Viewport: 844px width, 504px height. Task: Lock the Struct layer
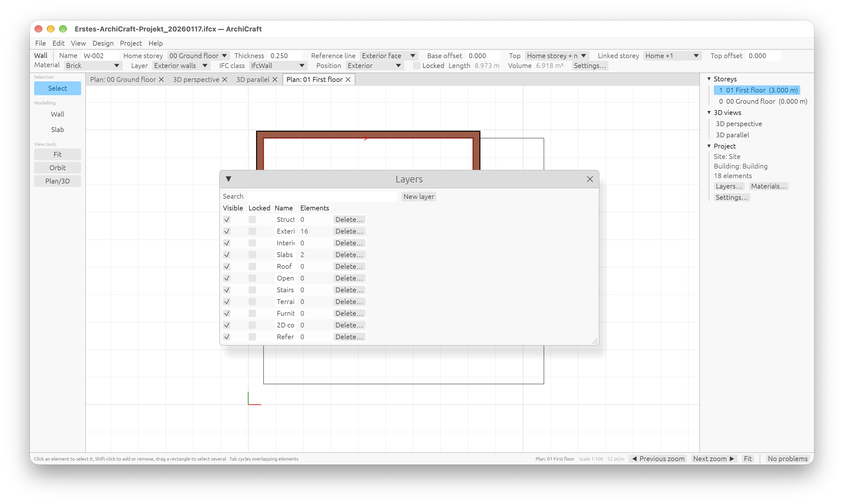(x=252, y=219)
